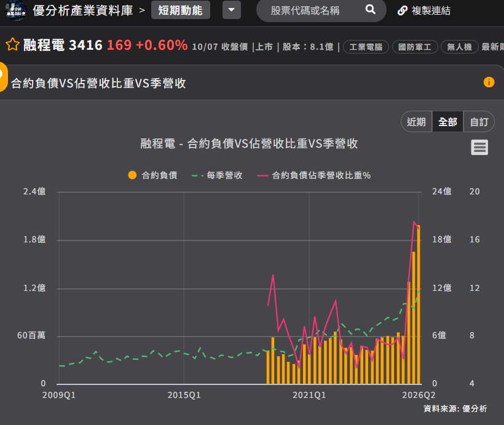Click the site logo icon
This screenshot has width=504, height=425.
click(15, 10)
